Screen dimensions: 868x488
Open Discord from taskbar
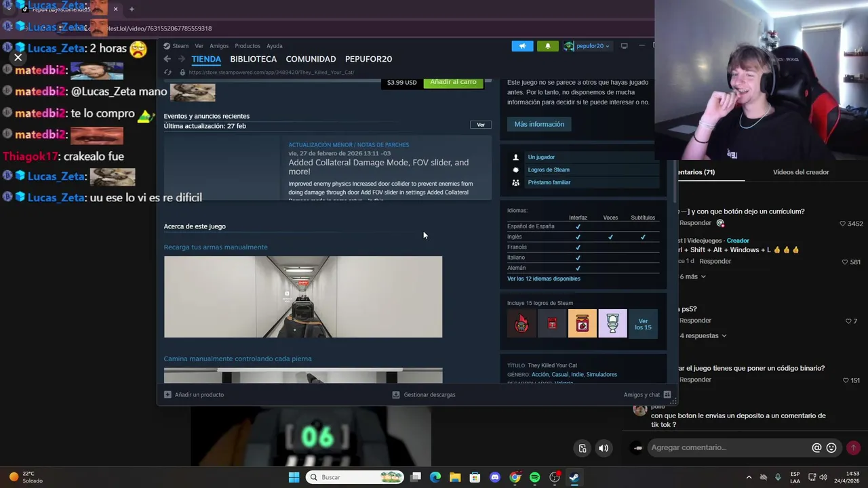point(495,477)
